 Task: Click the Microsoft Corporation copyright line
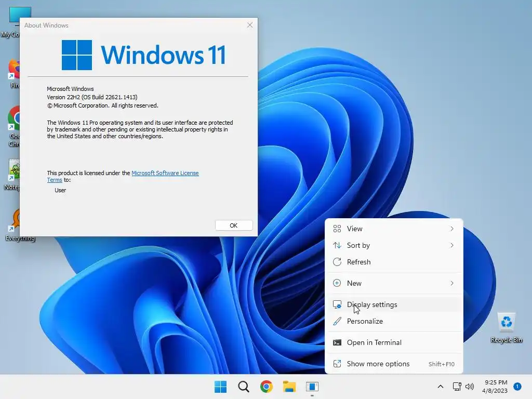pyautogui.click(x=102, y=105)
